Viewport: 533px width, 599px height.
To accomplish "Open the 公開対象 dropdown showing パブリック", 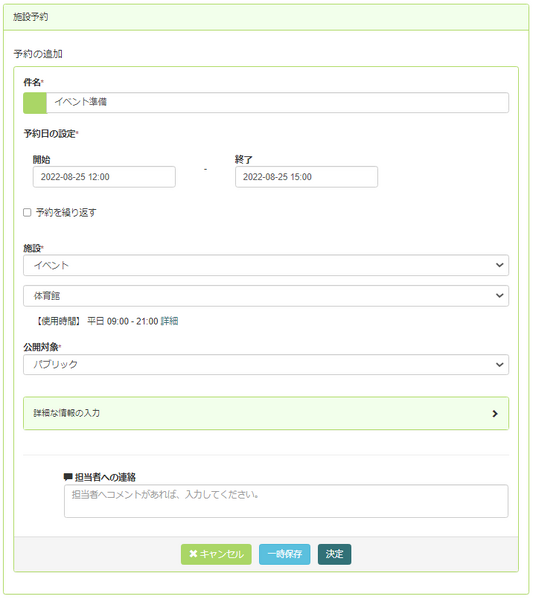I will tap(266, 364).
